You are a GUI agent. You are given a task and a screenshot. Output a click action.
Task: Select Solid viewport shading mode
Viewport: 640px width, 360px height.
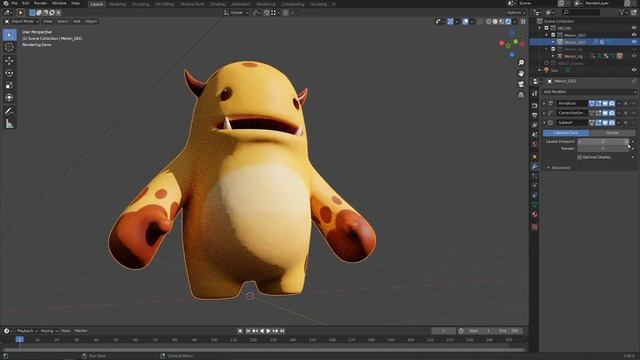coord(495,22)
